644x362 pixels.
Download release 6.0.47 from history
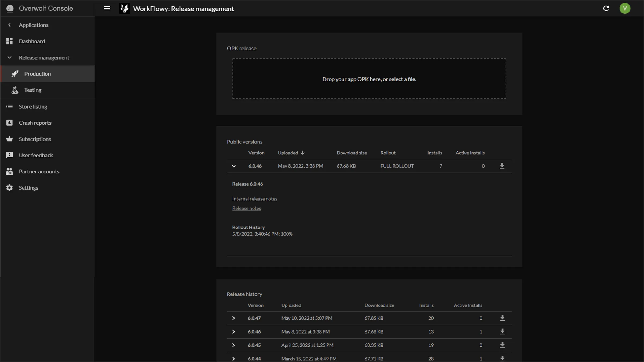coord(502,318)
